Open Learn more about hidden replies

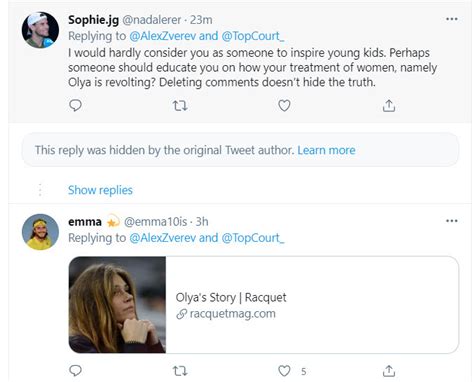326,150
